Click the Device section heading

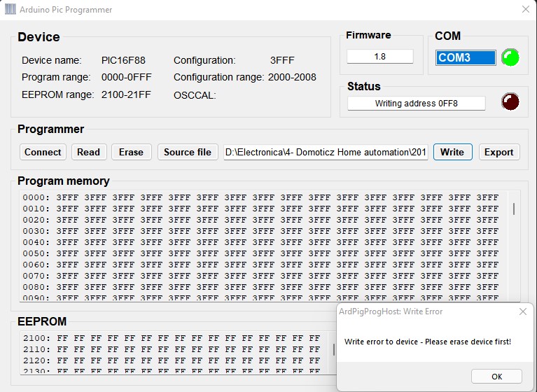tap(39, 37)
